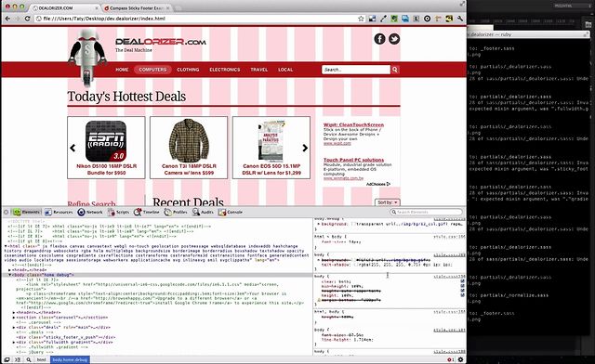Open the Profiles panel in DevTools
This screenshot has width=595, height=364.
click(x=176, y=212)
